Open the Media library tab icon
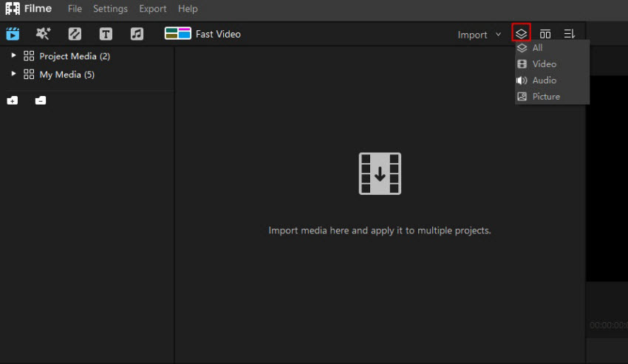The height and width of the screenshot is (364, 628). click(13, 34)
